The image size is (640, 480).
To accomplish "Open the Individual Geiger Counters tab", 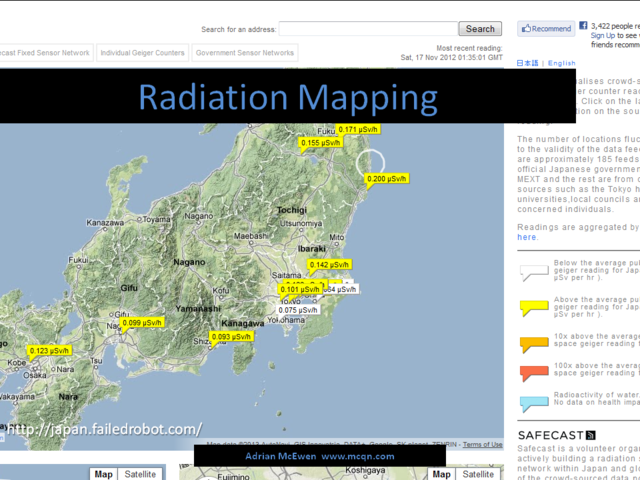I will 142,53.
